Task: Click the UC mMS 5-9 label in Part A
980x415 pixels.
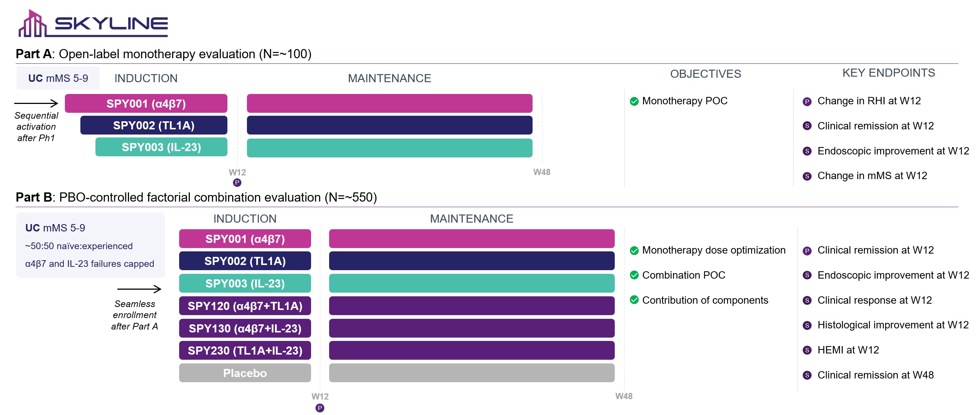Action: point(58,79)
